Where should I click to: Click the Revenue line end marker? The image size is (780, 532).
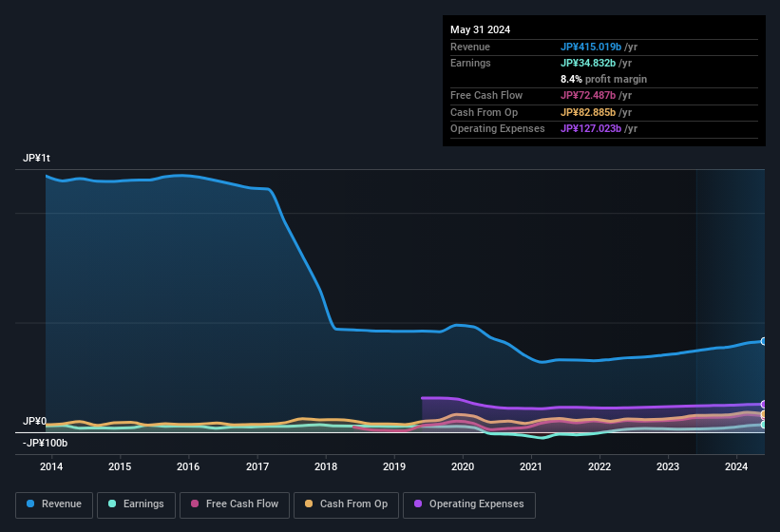tap(763, 341)
